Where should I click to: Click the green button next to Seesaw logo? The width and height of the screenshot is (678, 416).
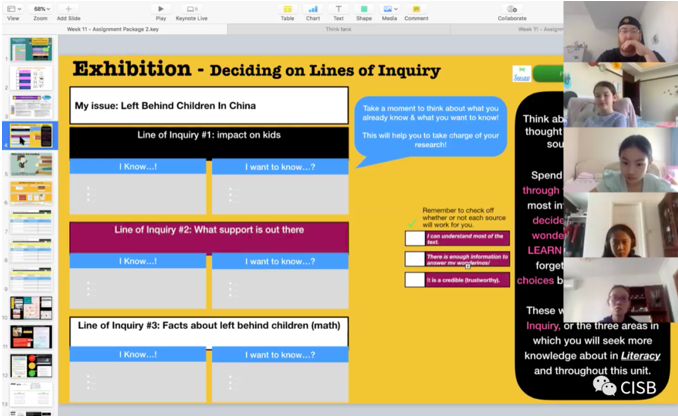point(548,74)
